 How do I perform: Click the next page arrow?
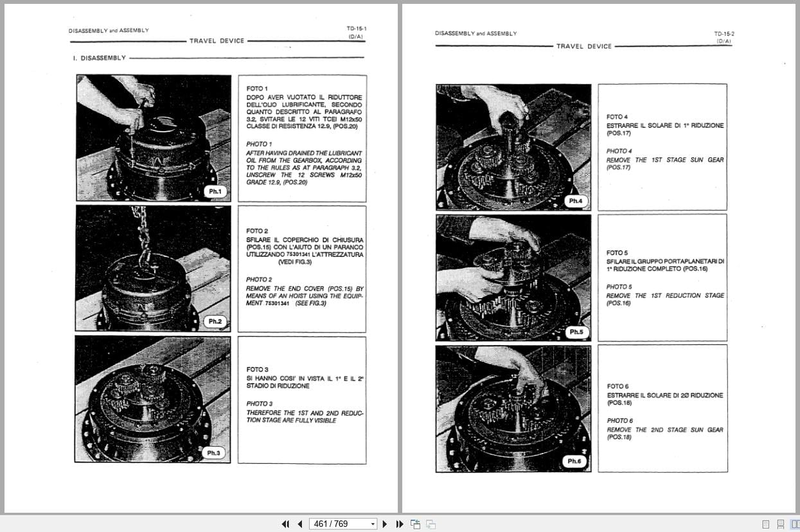pos(384,524)
